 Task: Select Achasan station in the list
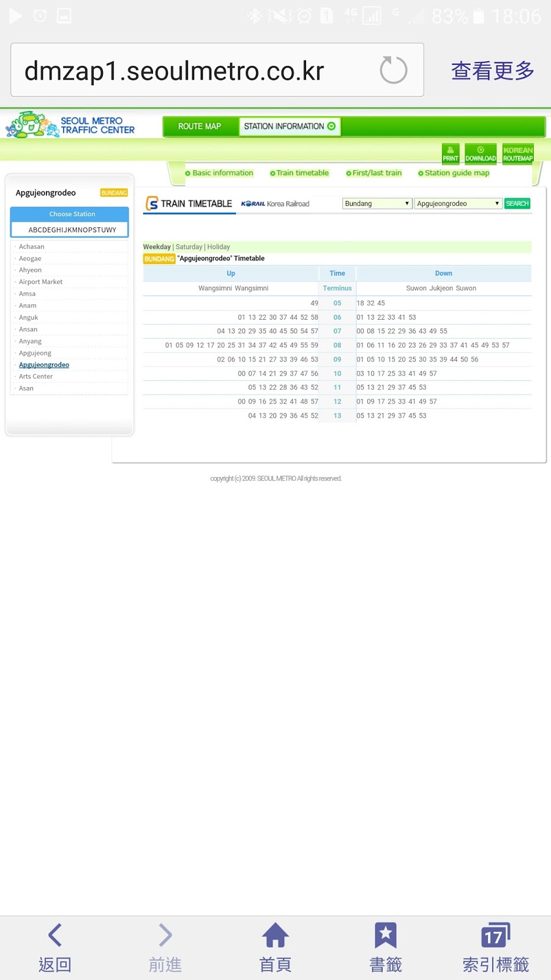(31, 246)
